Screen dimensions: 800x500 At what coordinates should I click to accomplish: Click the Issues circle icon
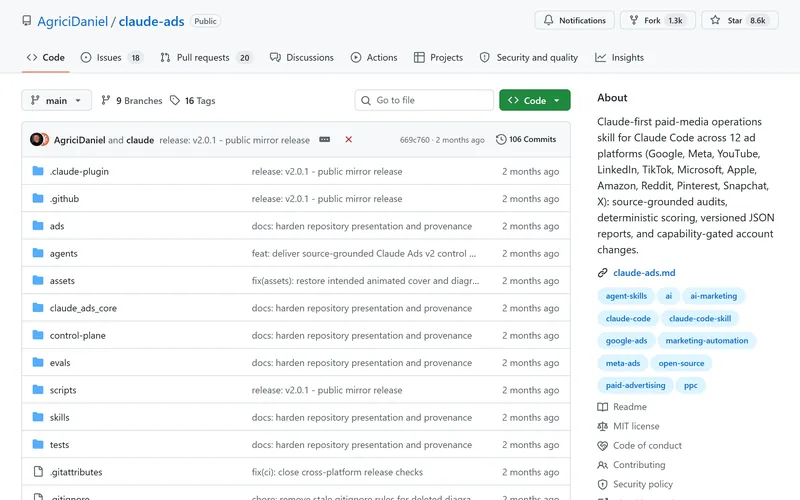[86, 57]
